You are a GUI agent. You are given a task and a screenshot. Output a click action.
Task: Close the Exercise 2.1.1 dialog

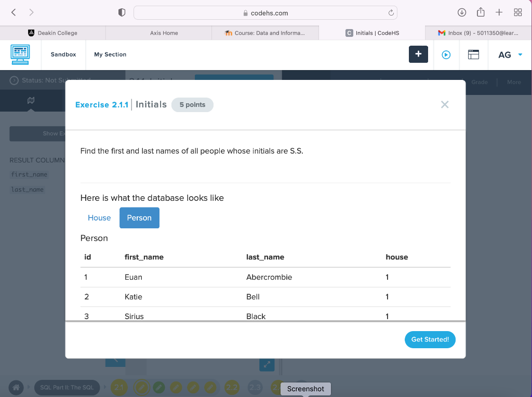click(445, 104)
